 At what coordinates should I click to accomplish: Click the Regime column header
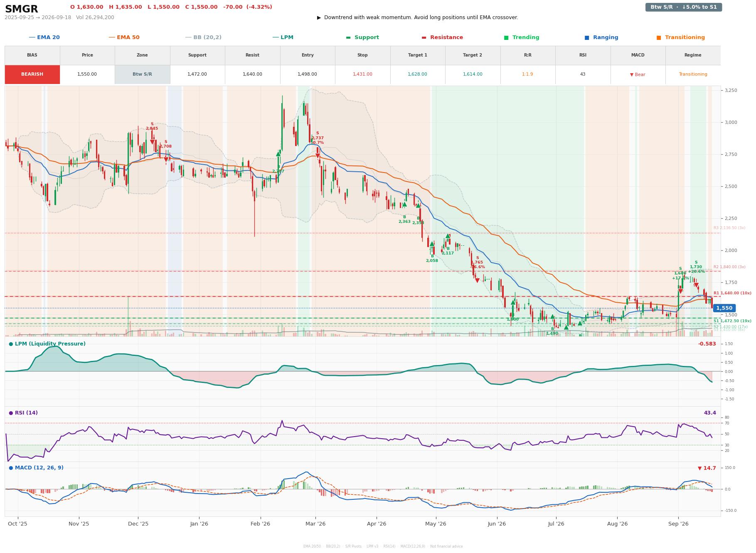click(x=693, y=55)
